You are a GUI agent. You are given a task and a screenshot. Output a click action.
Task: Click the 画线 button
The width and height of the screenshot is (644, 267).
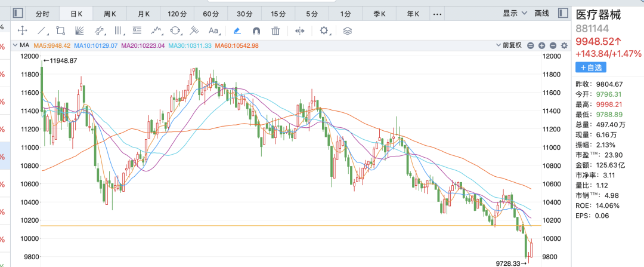point(542,13)
